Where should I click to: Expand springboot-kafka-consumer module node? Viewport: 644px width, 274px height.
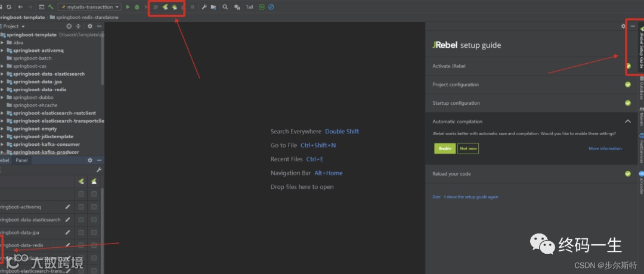click(x=2, y=144)
